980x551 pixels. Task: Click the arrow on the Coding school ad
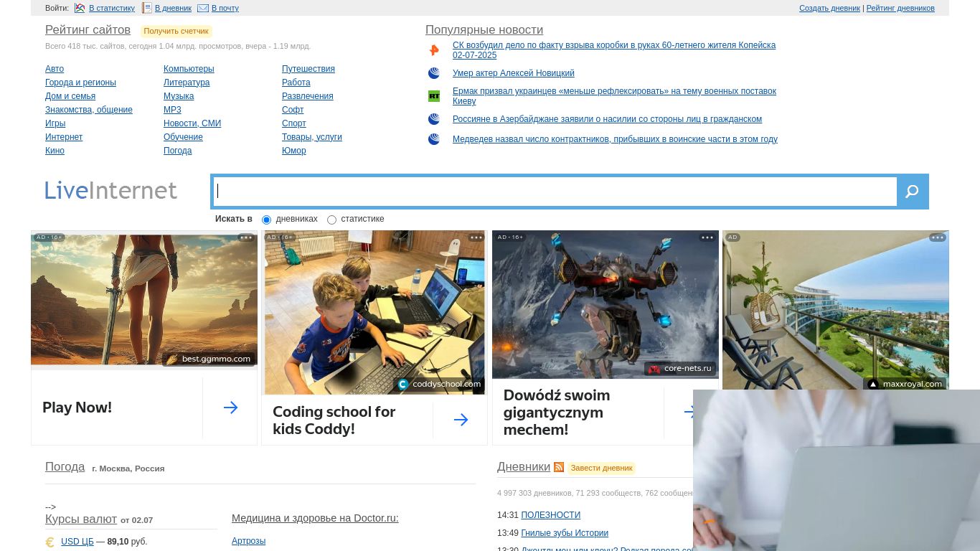[x=461, y=420]
